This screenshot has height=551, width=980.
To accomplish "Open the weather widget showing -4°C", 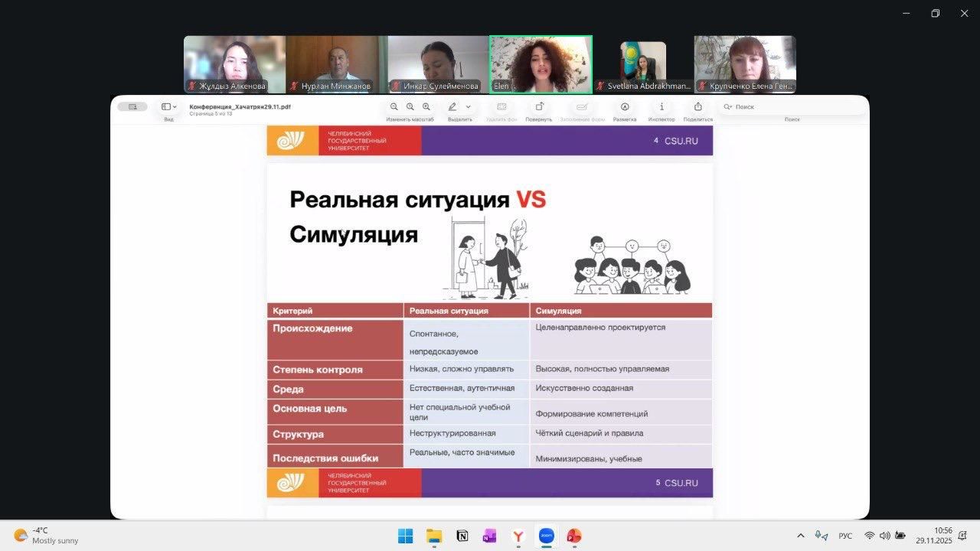I will pyautogui.click(x=46, y=535).
